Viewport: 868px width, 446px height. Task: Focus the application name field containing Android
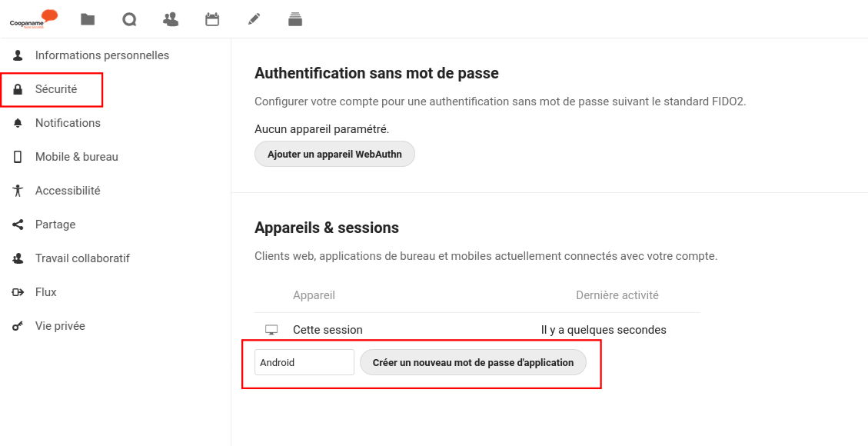tap(304, 362)
